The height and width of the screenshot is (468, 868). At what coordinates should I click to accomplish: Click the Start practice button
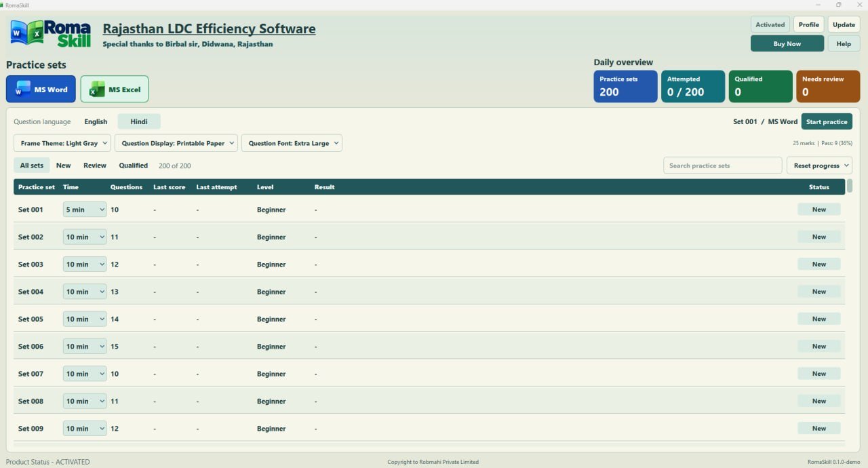827,121
